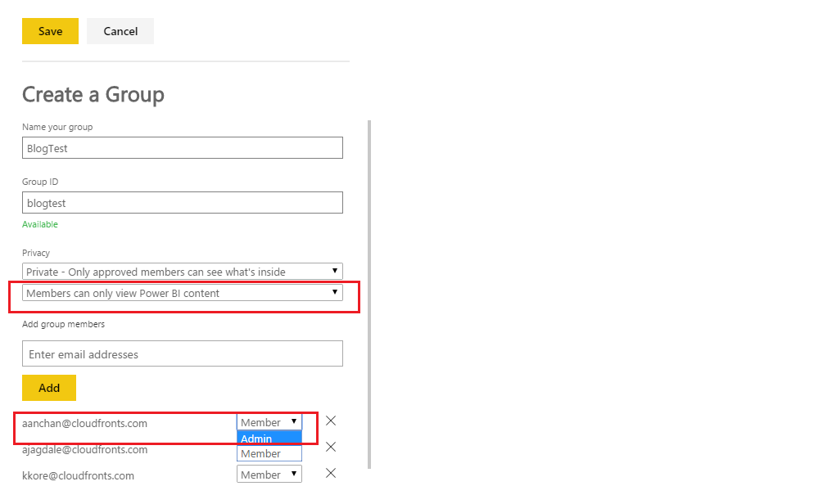Click the yellow Add button
Viewport: 823px width, 504px height.
[49, 388]
